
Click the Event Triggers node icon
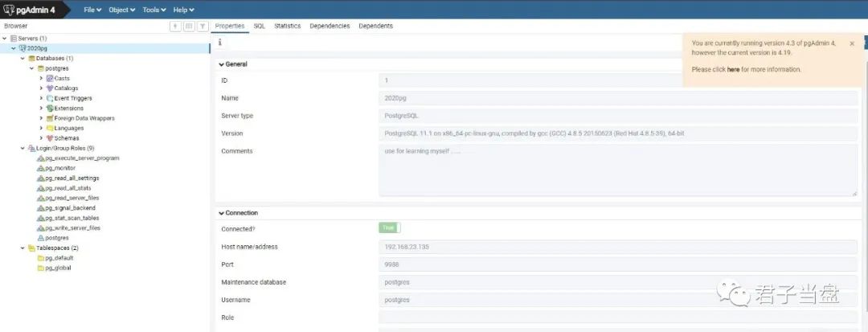(50, 99)
